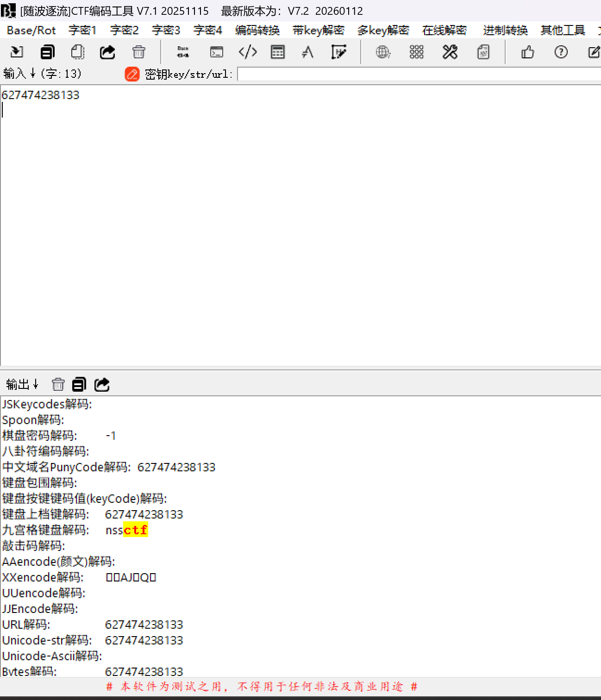Clear input with the top toolbar trash icon
The height and width of the screenshot is (700, 601).
coord(138,52)
